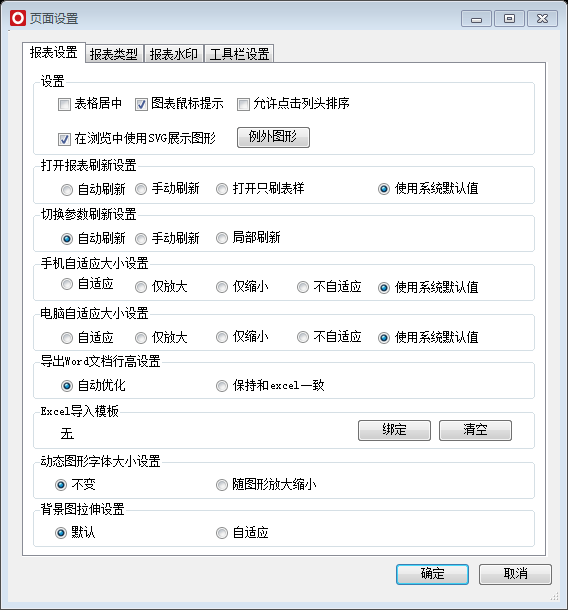Toggle 在浏览中使用SVG展示图形 checkbox
Viewport: 568px width, 610px height.
(x=64, y=139)
